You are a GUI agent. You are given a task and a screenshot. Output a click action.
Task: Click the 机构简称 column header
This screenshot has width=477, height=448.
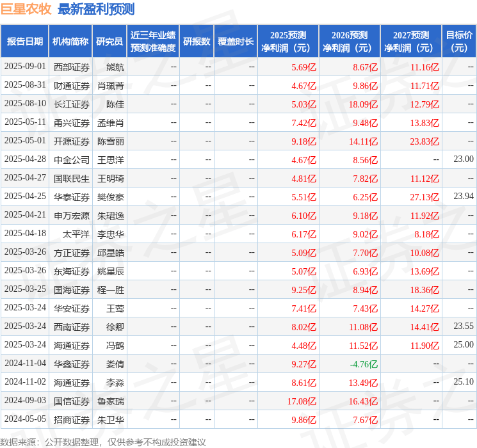tap(70, 42)
